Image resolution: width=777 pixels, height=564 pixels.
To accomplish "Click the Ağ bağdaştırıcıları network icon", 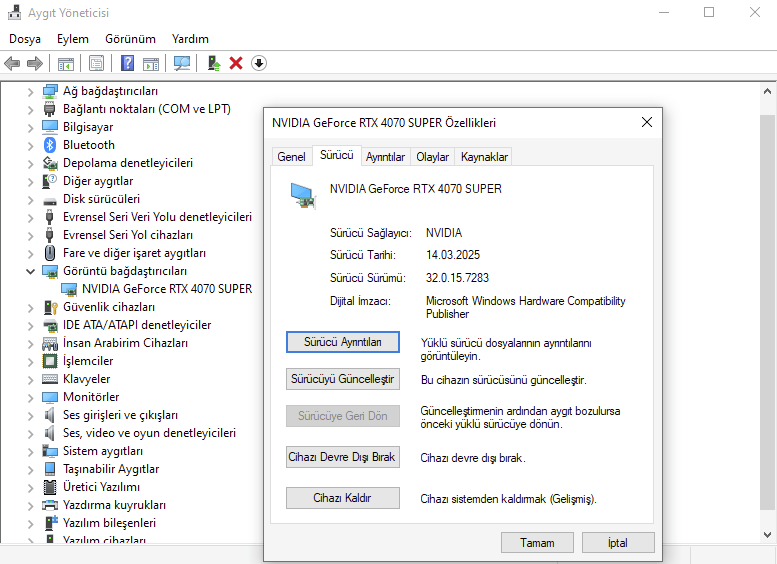I will coord(50,91).
